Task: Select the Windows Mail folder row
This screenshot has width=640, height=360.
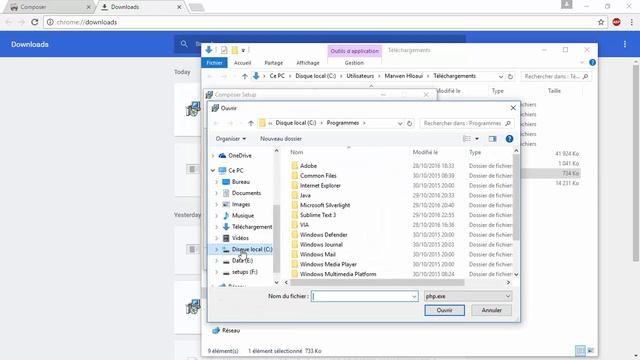Action: [x=402, y=254]
